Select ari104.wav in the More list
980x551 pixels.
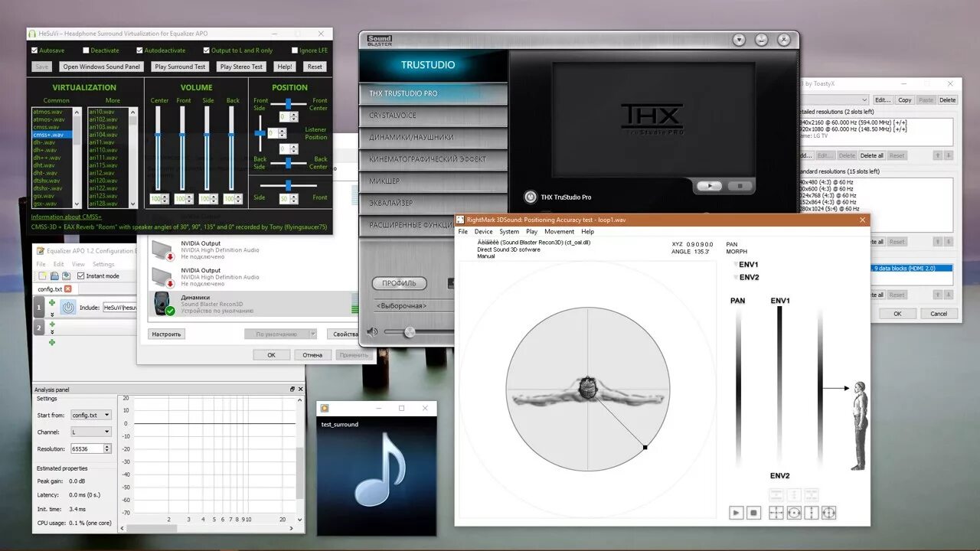(x=108, y=135)
